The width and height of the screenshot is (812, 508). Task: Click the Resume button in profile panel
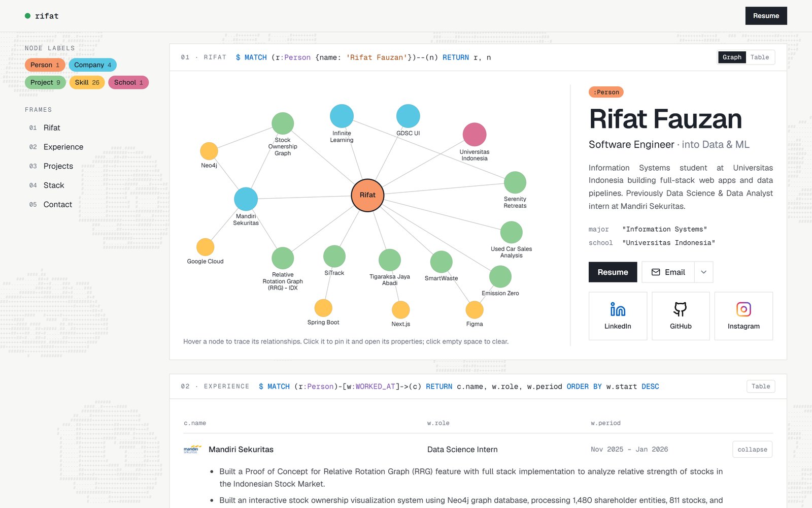pos(613,272)
